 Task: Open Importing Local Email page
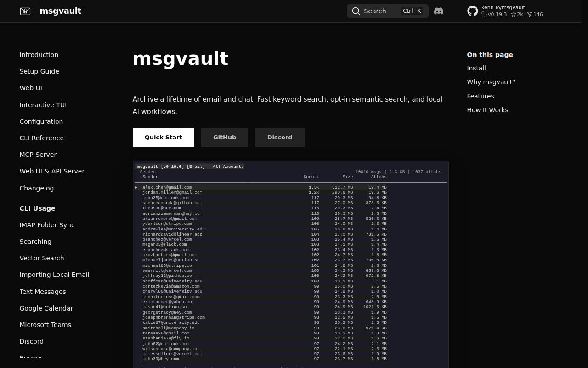click(54, 275)
